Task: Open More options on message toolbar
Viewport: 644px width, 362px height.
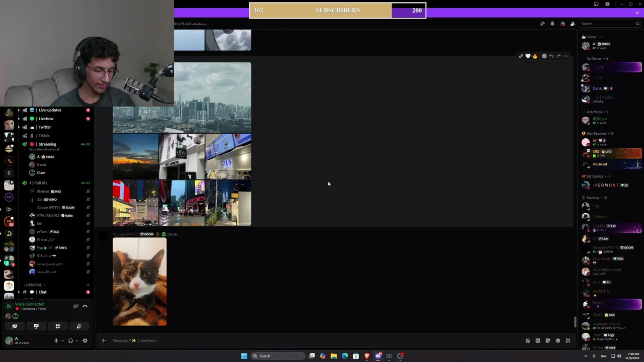Action: pos(566,56)
